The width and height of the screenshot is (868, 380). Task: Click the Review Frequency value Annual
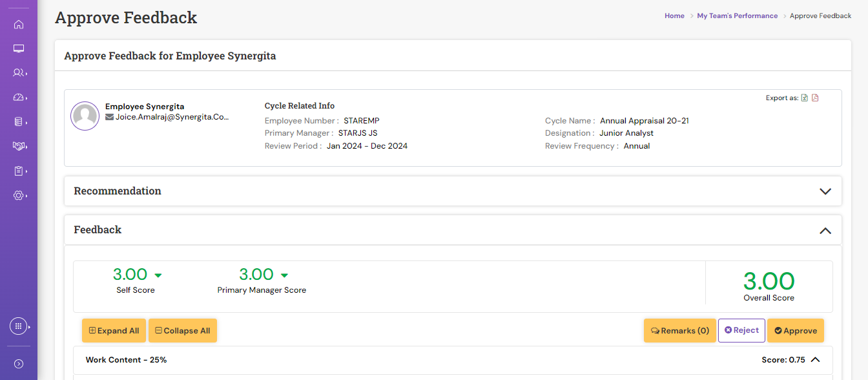pyautogui.click(x=637, y=146)
